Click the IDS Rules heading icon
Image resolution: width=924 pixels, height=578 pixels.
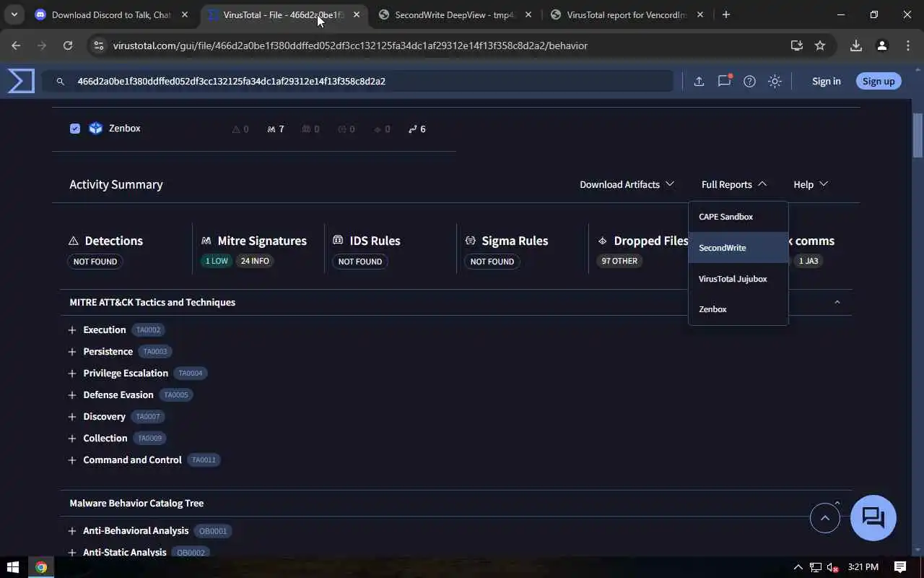point(338,241)
